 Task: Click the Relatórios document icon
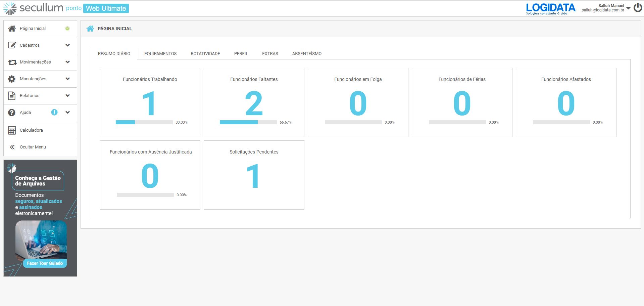pos(12,96)
